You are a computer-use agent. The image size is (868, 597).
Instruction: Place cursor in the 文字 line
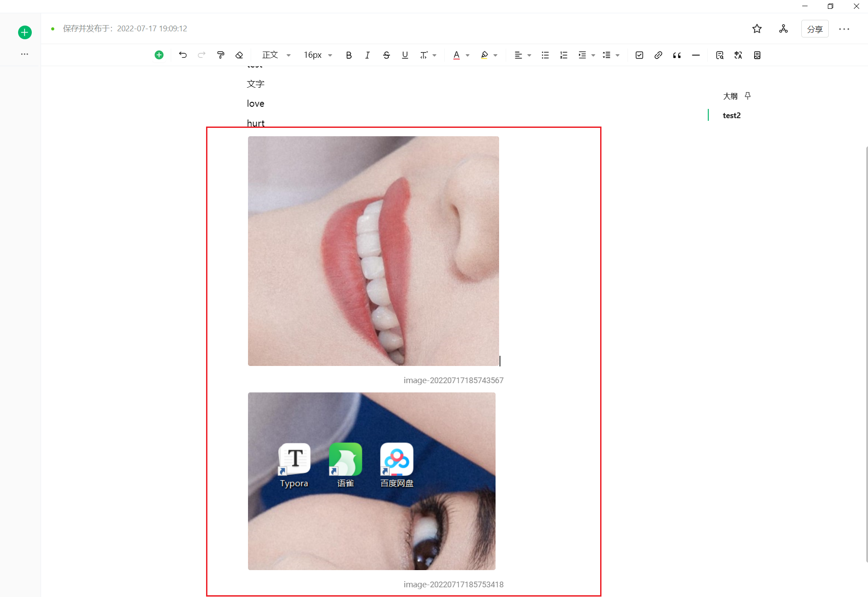tap(256, 84)
